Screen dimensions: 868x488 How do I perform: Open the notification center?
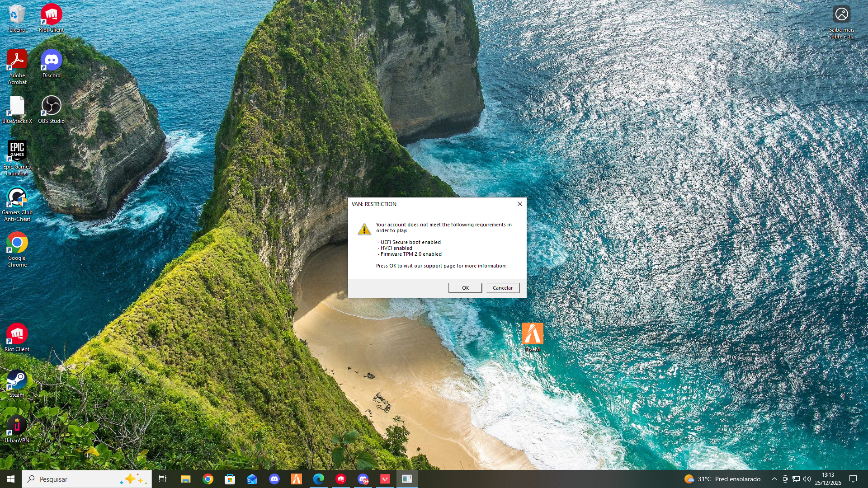[x=853, y=479]
